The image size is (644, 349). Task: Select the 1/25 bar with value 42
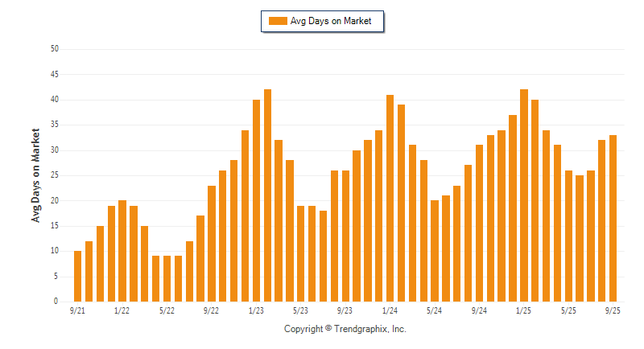coord(524,195)
